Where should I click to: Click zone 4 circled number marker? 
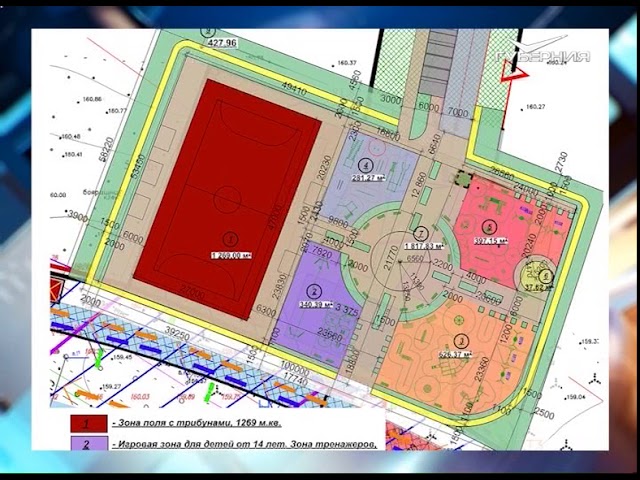pos(367,165)
